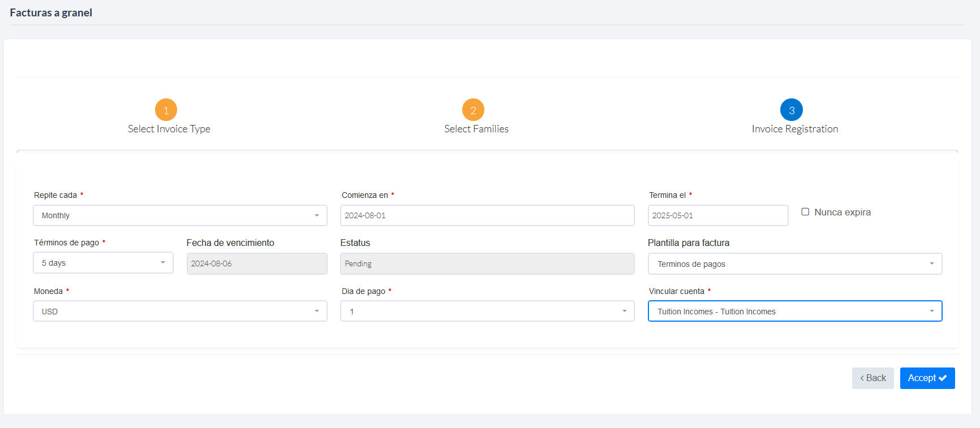Click the Fecha de vencimiento field
The width and height of the screenshot is (980, 428).
(x=257, y=263)
